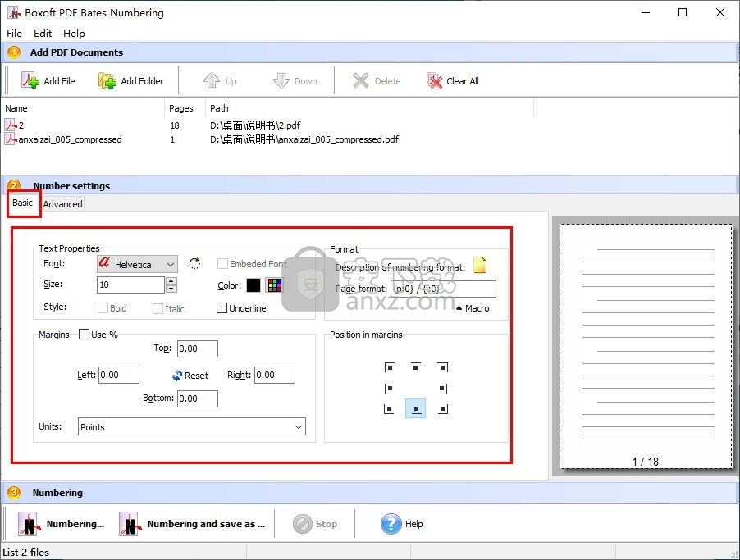Viewport: 740px width, 560px height.
Task: Select bottom-right margin position
Action: point(443,408)
